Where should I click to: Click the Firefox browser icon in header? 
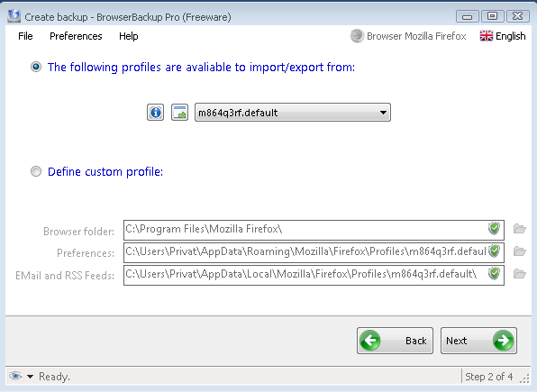point(357,36)
